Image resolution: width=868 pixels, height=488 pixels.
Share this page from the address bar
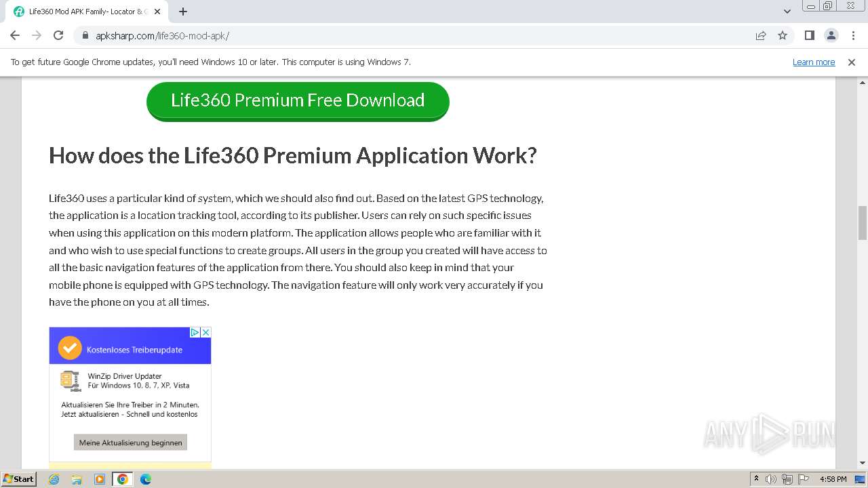point(761,35)
